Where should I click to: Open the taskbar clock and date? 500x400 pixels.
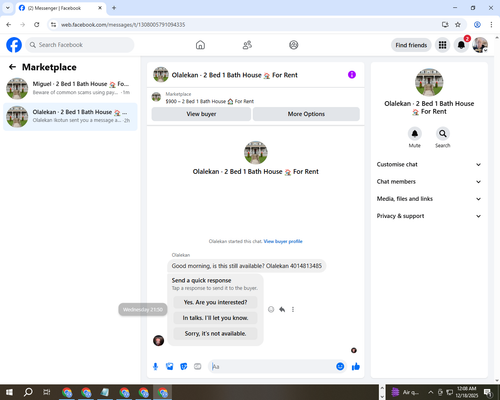(x=467, y=392)
